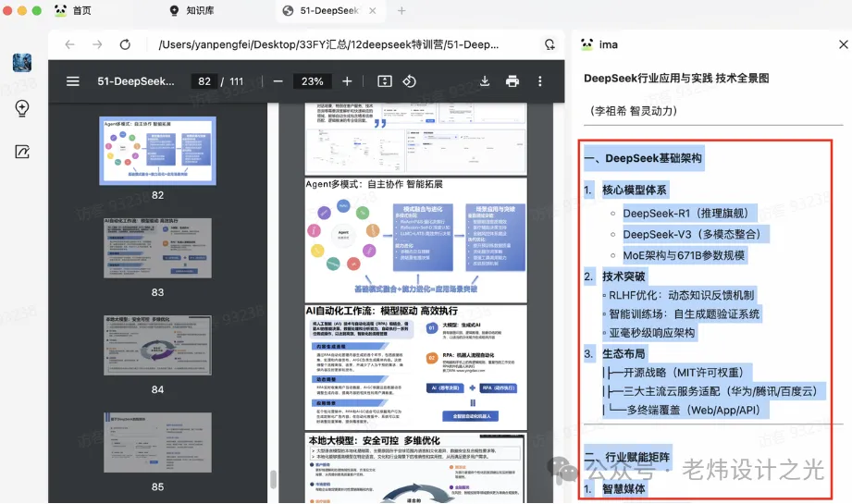The width and height of the screenshot is (852, 504).
Task: Add a new tab with plus
Action: click(x=401, y=10)
